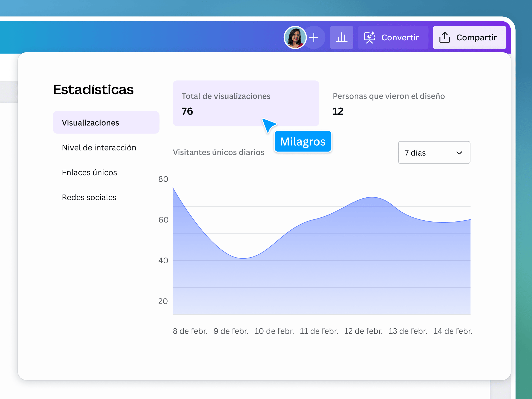Click the 8 de febr. date label
The image size is (532, 399).
point(190,331)
